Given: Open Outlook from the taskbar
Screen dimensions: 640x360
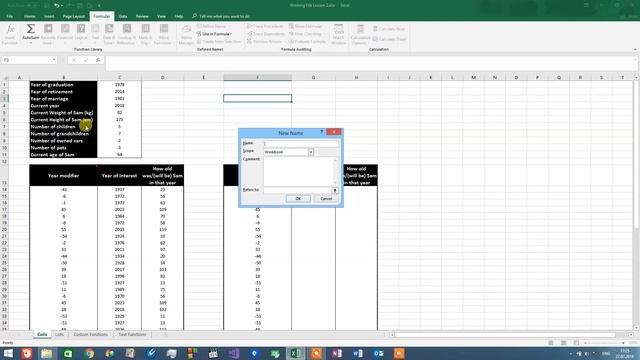Looking at the screenshot, I should pos(378,353).
